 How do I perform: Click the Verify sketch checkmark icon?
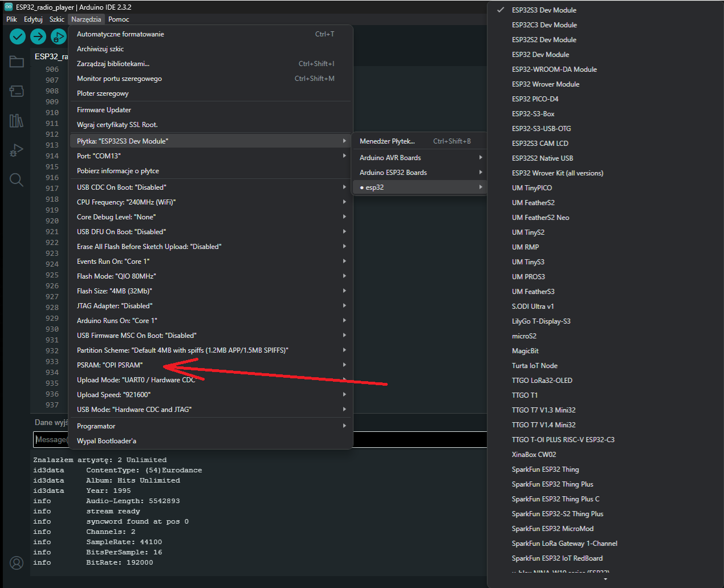[18, 36]
